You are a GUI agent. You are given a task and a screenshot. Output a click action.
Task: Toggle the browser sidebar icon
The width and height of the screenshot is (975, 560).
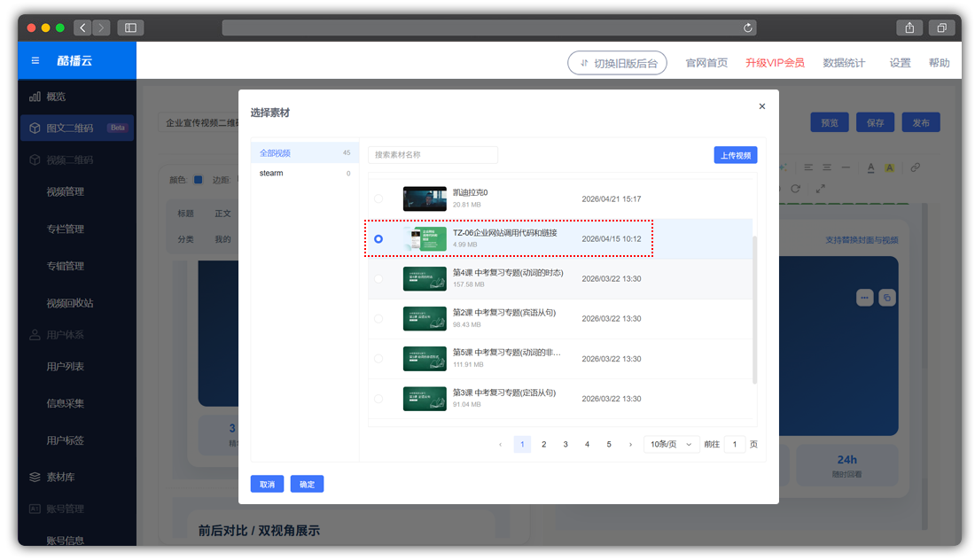130,27
